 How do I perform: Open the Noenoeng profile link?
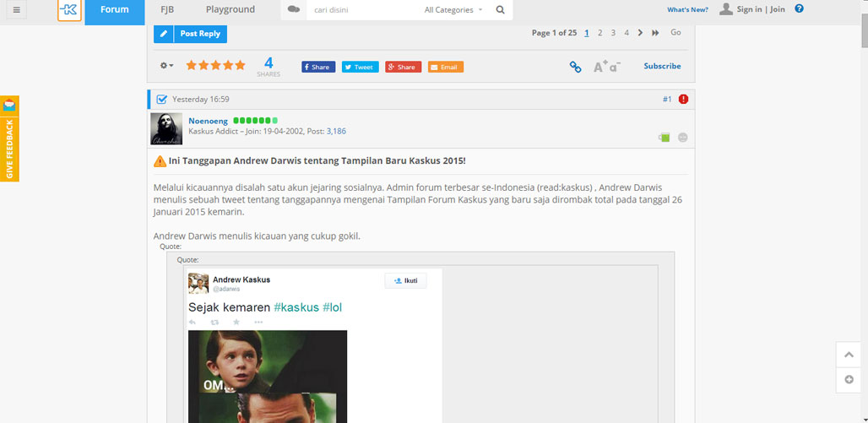pyautogui.click(x=209, y=121)
